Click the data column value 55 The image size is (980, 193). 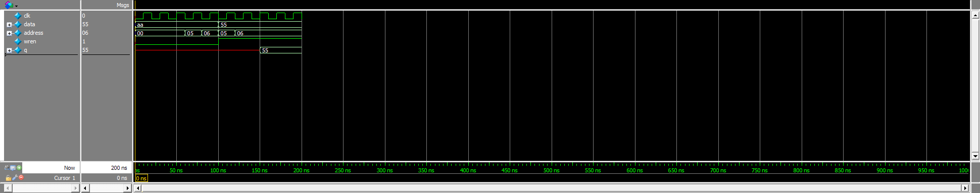point(85,24)
